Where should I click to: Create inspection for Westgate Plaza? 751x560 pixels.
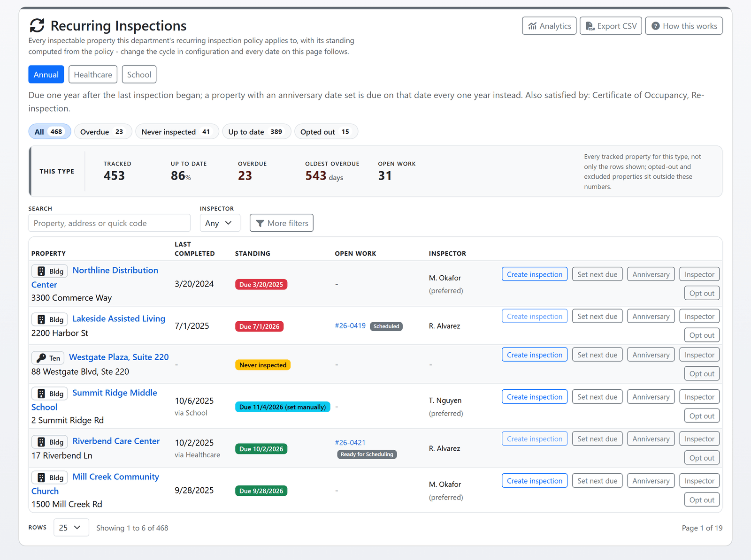coord(535,355)
